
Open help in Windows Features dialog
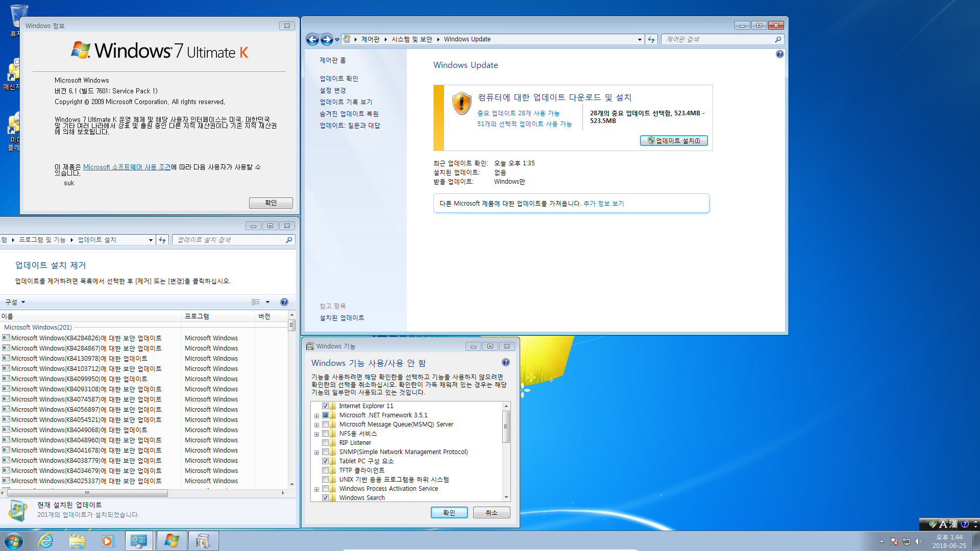[505, 362]
